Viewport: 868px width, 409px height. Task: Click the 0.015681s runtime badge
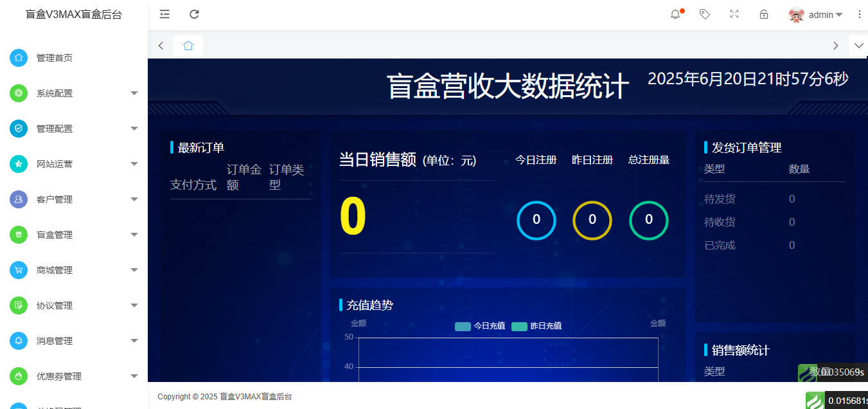tap(846, 401)
